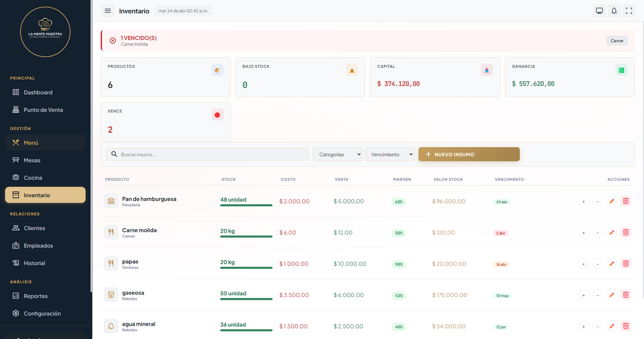
Task: Open Configuración settings
Action: click(x=45, y=314)
